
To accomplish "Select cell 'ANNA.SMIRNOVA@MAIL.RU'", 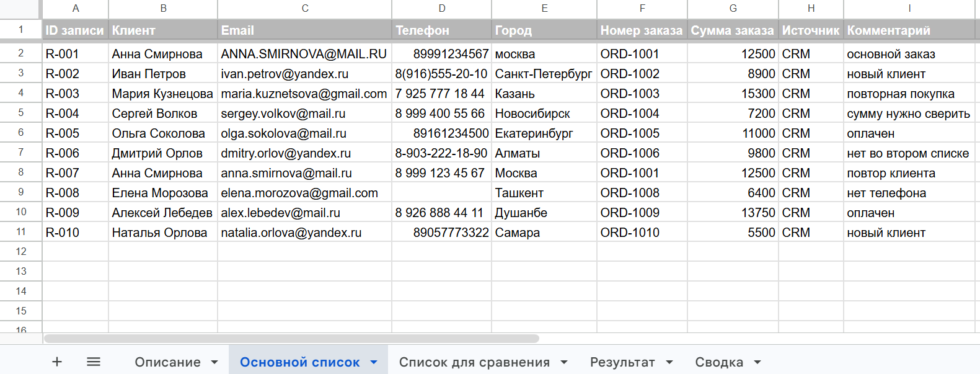I will (305, 54).
